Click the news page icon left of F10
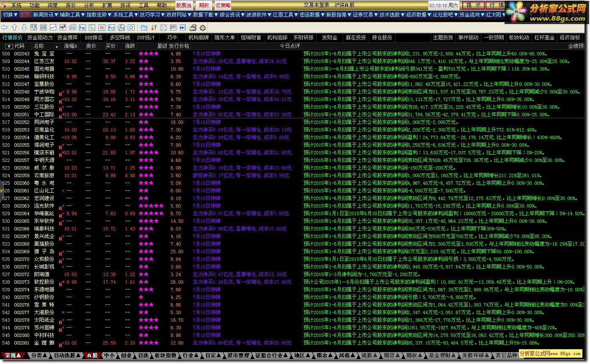Viewport: 590px width, 364px height. [72, 27]
